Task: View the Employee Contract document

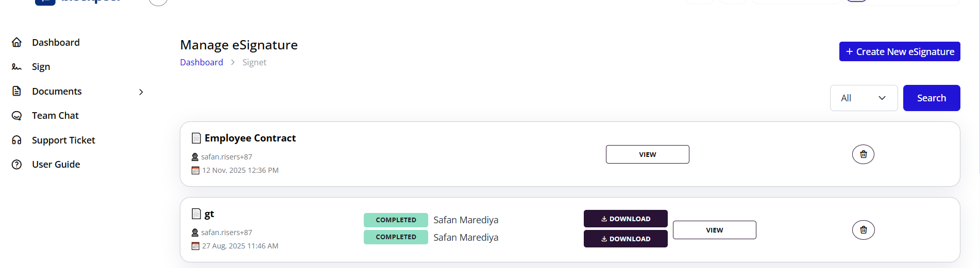Action: coord(647,154)
